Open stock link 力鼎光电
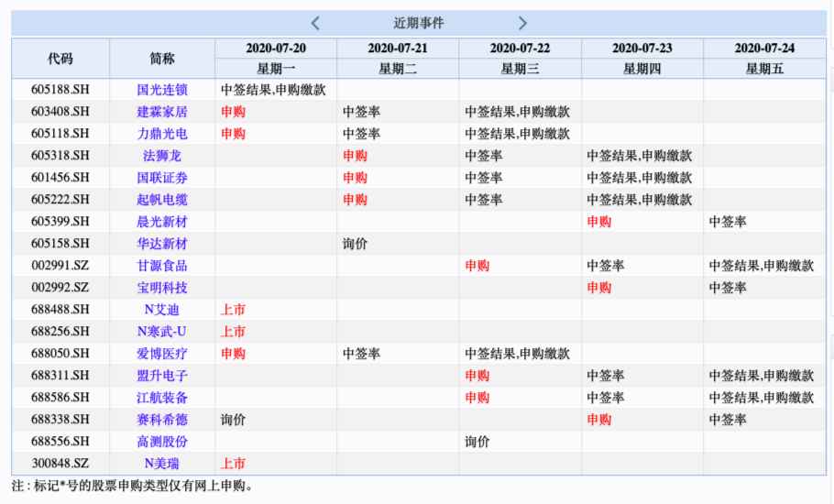The width and height of the screenshot is (834, 504). click(x=162, y=134)
